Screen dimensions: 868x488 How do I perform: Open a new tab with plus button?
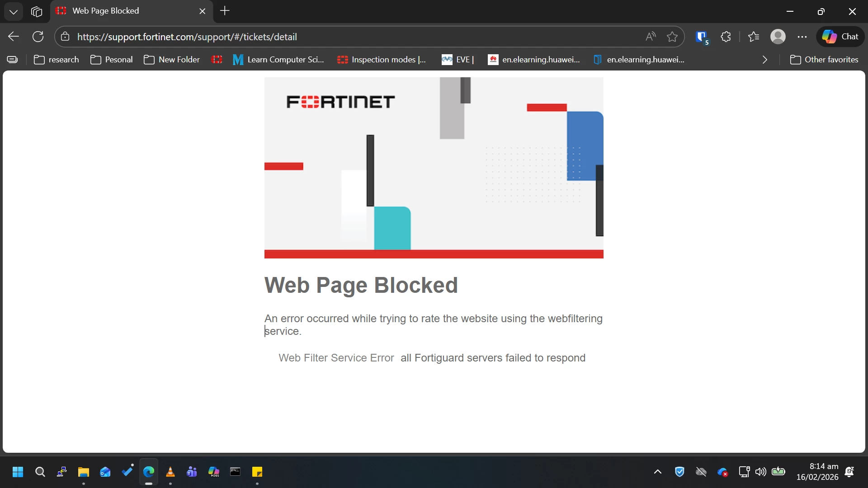[225, 11]
